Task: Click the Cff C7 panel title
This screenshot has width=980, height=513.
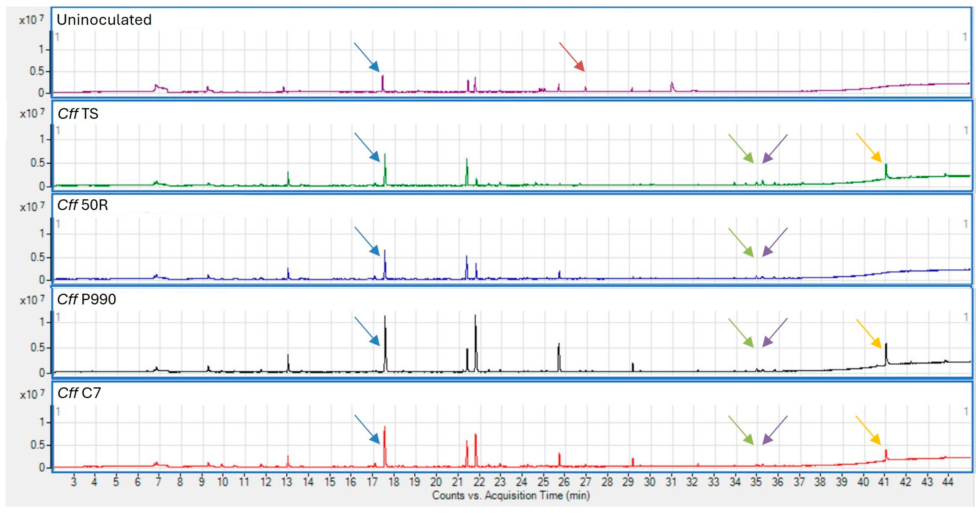Action: [79, 393]
